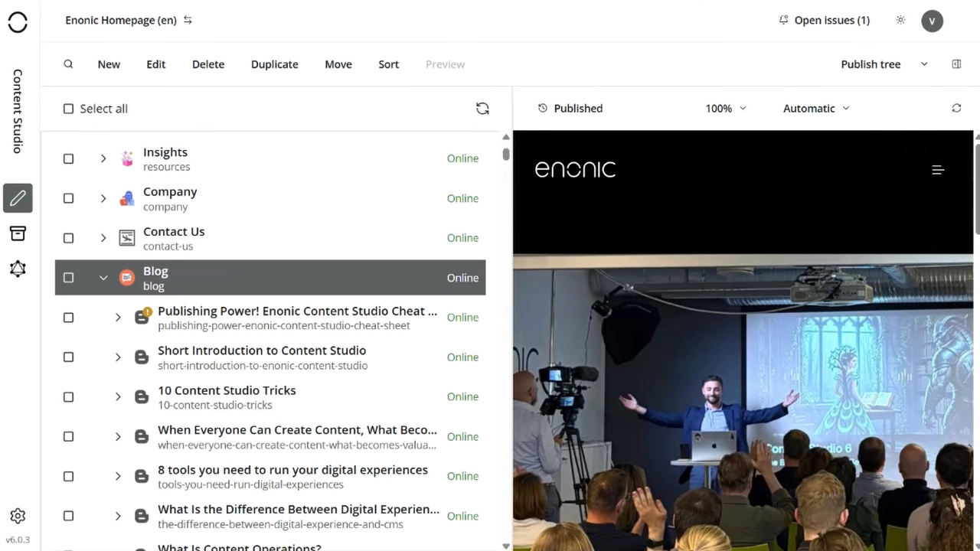Tick the checkbox for 10 Content Studio Tricks

click(x=68, y=397)
